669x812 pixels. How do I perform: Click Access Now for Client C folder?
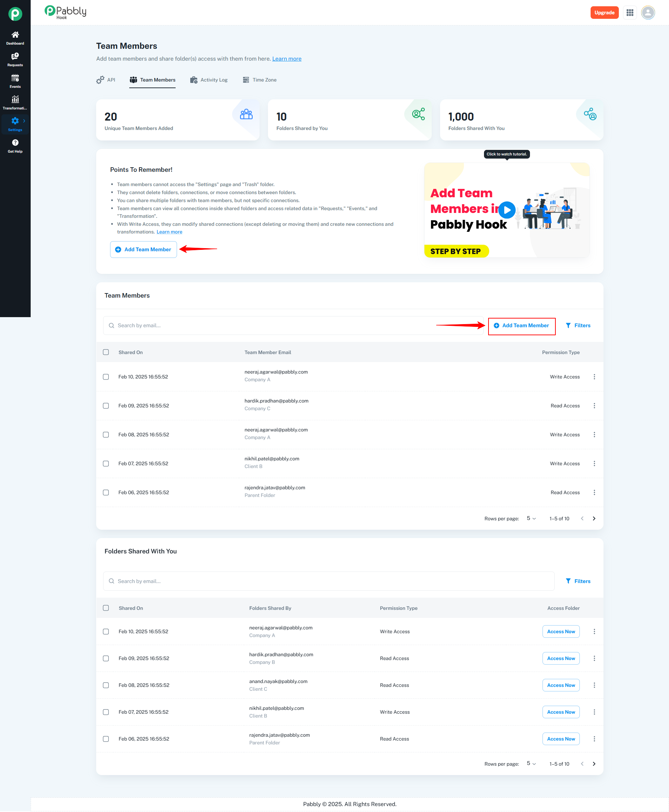(561, 685)
